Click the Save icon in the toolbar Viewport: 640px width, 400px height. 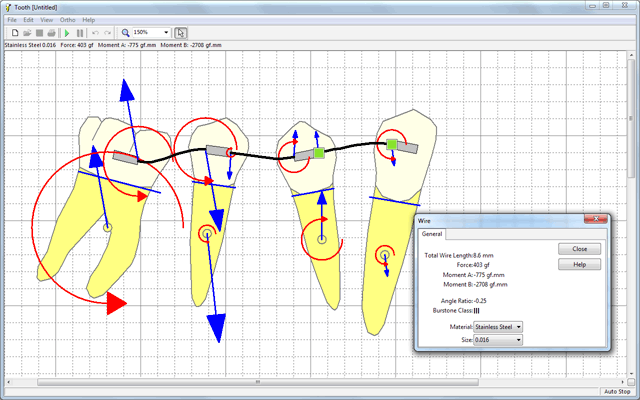[38, 33]
